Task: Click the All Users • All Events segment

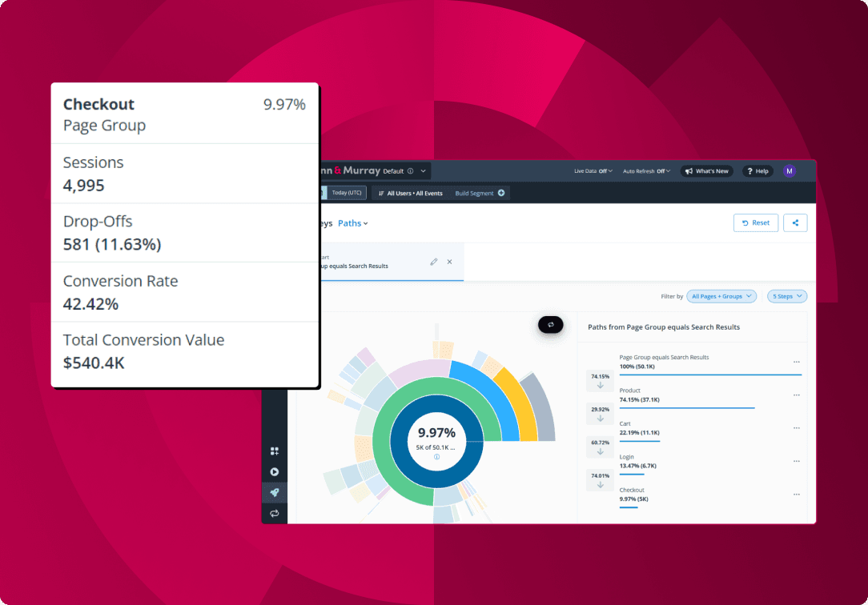Action: (409, 193)
